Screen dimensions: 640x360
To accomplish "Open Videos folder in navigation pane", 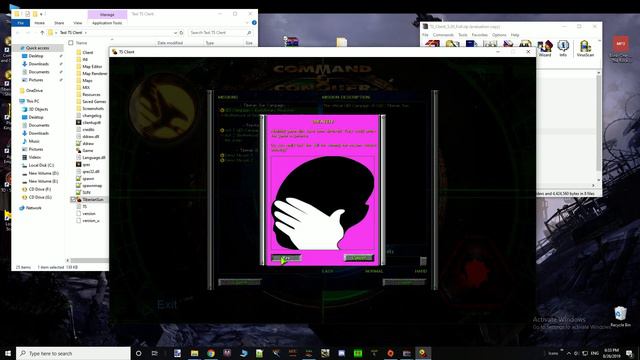I will tap(35, 157).
